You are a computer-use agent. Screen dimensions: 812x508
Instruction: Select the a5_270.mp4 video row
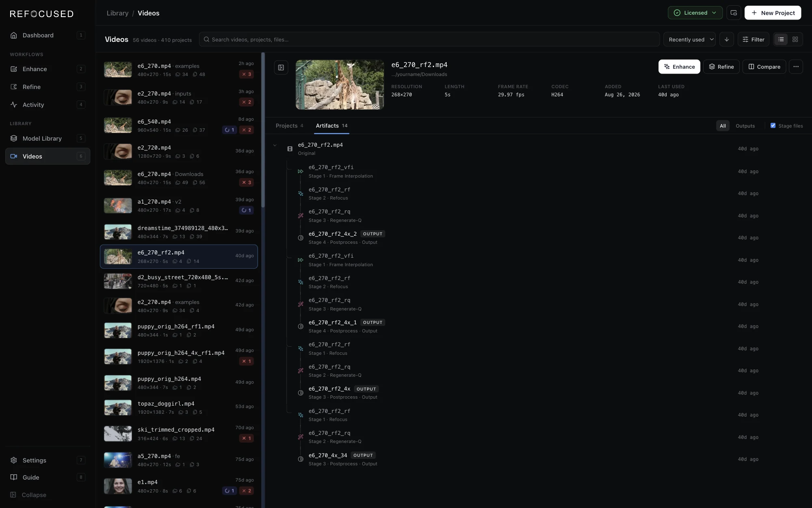click(179, 460)
